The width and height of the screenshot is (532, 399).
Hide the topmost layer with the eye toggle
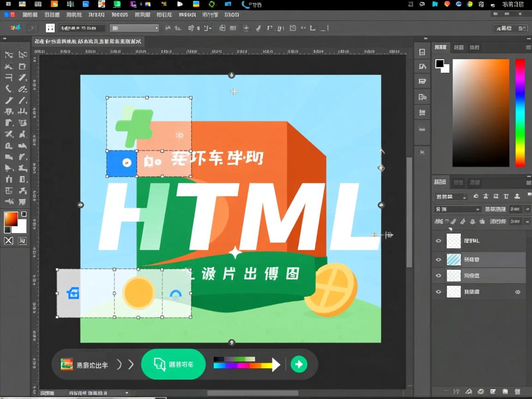pos(438,240)
